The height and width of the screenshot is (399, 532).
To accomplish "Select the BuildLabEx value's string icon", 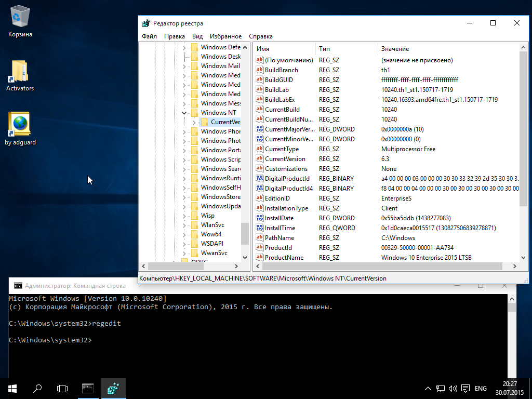I will [260, 99].
